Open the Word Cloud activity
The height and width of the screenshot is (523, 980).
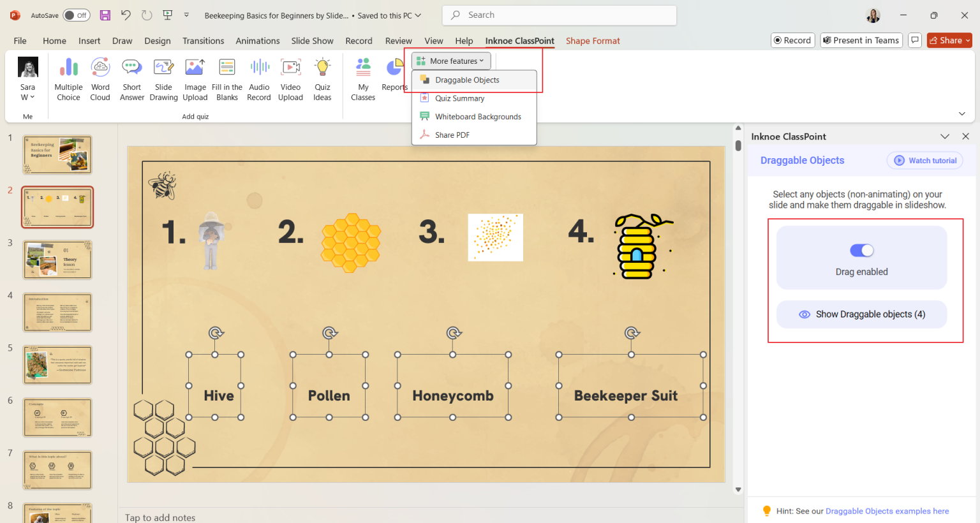100,78
